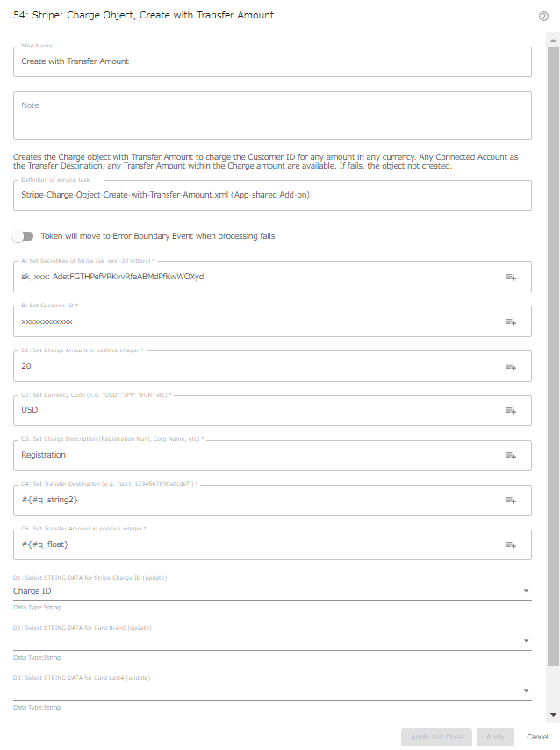Click the scrollbar down arrow
Viewport: 560px width, 750px height.
click(553, 715)
